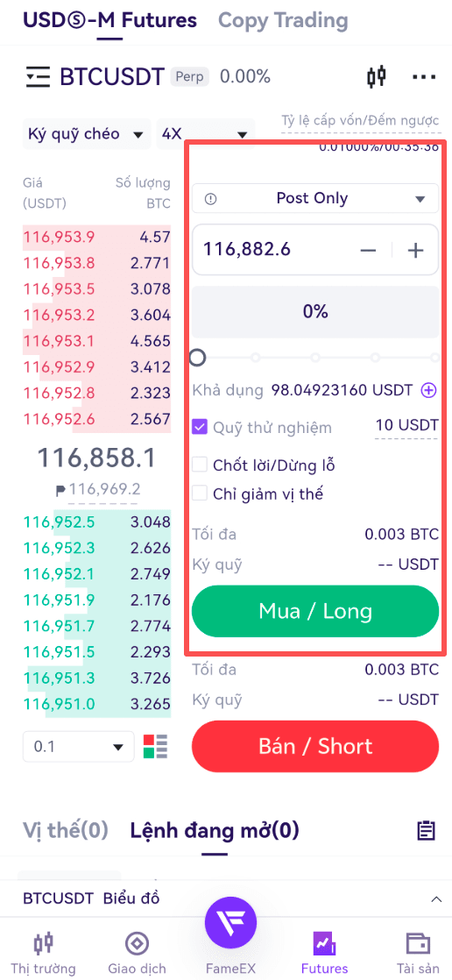This screenshot has width=452, height=980.
Task: Open the pair list menu beside BTCUSDT
Action: 37,77
